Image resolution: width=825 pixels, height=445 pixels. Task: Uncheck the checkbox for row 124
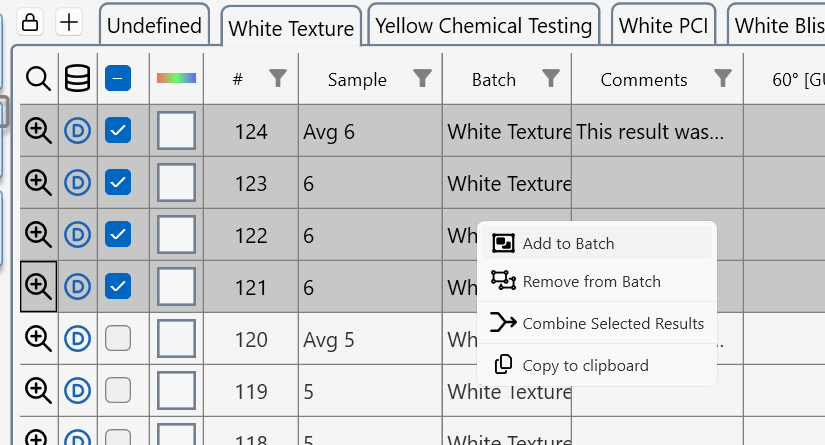[118, 130]
